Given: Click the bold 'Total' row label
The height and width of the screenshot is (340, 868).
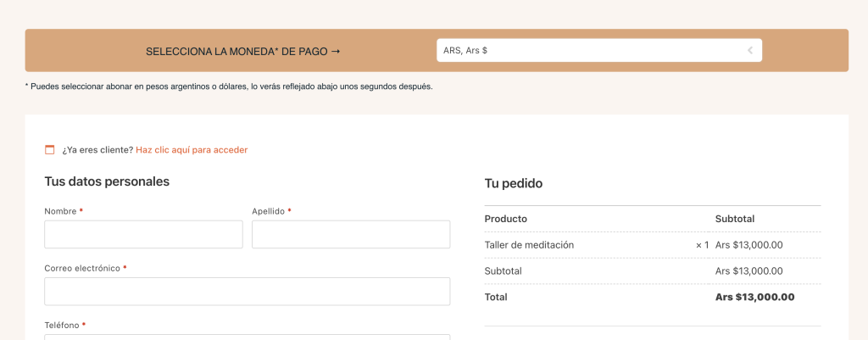Looking at the screenshot, I should (496, 297).
